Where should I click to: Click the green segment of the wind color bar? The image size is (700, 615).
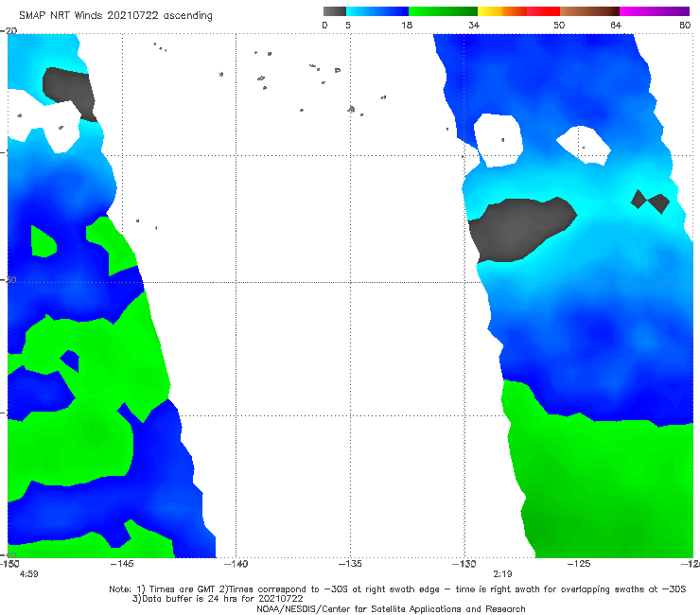coord(443,11)
